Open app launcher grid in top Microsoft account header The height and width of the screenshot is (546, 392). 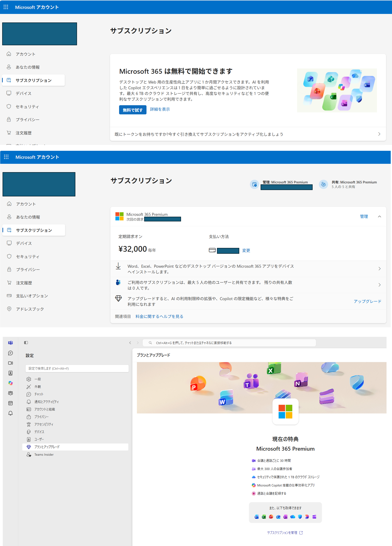click(6, 7)
